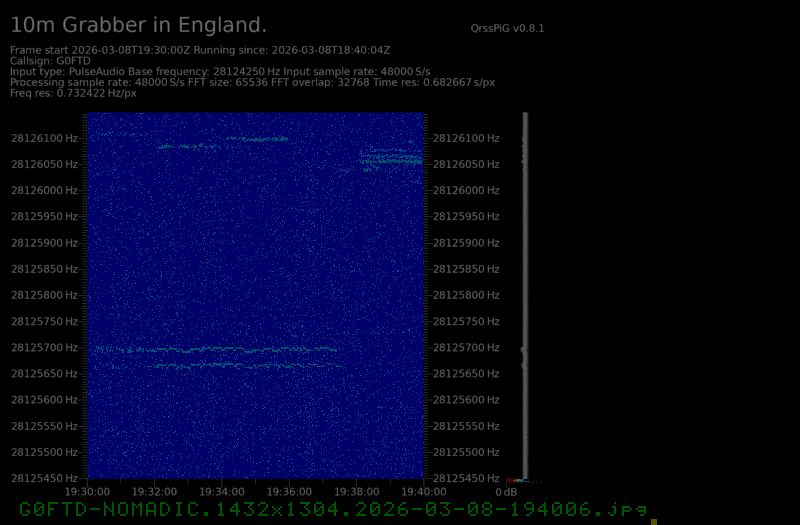
Task: Select the 19:36:00 time axis marker
Action: 289,491
